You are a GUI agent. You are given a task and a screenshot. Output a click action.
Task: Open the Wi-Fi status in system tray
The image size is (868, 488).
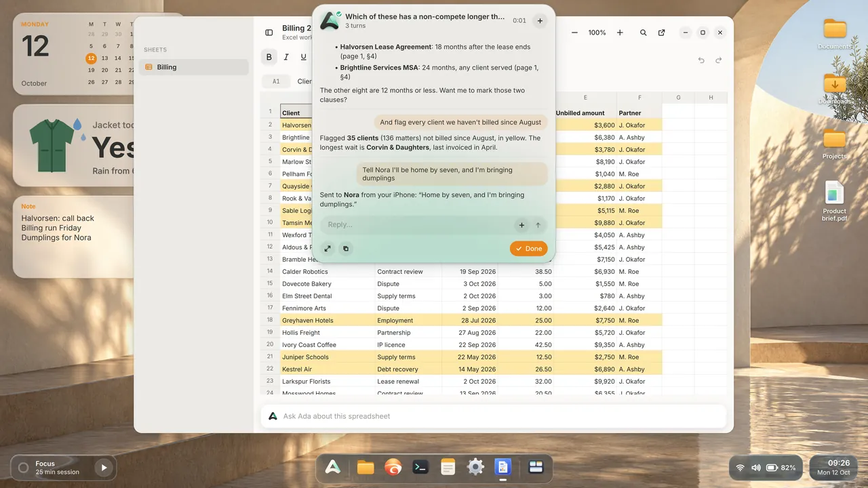(740, 468)
